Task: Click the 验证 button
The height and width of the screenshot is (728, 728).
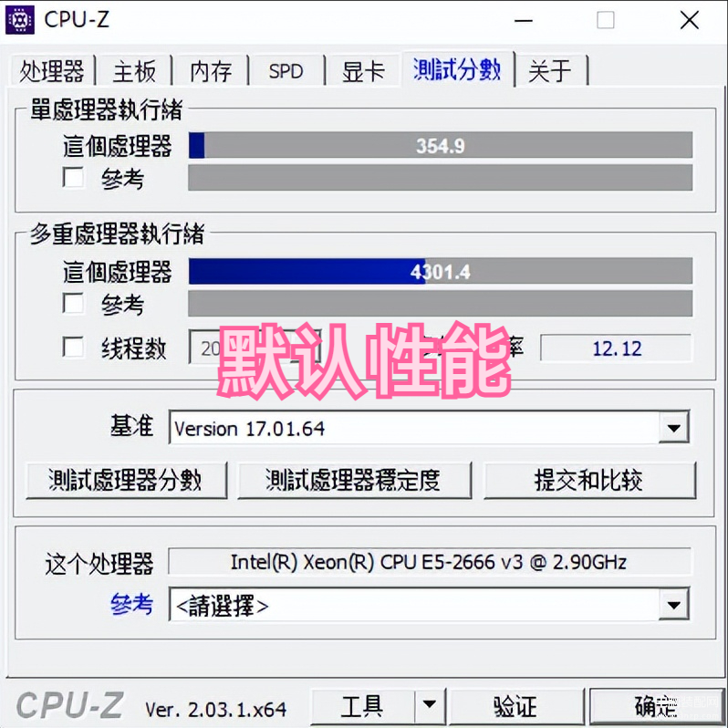Action: (x=515, y=706)
